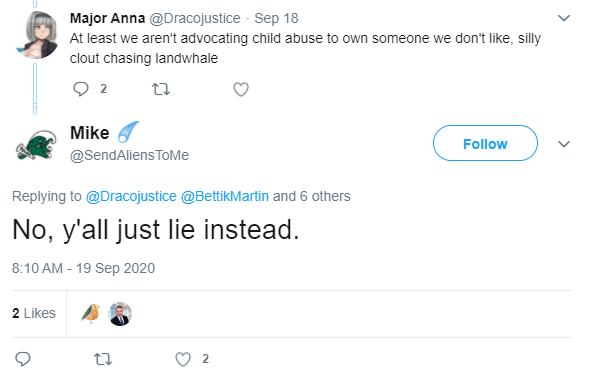View suited man liker's profile
Image resolution: width=590 pixels, height=382 pixels.
tap(120, 314)
